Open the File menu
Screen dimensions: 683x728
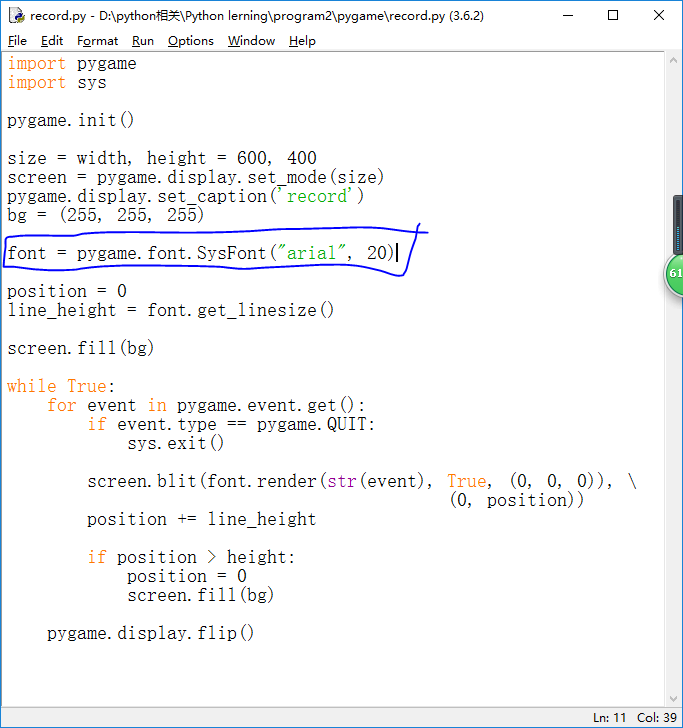18,41
